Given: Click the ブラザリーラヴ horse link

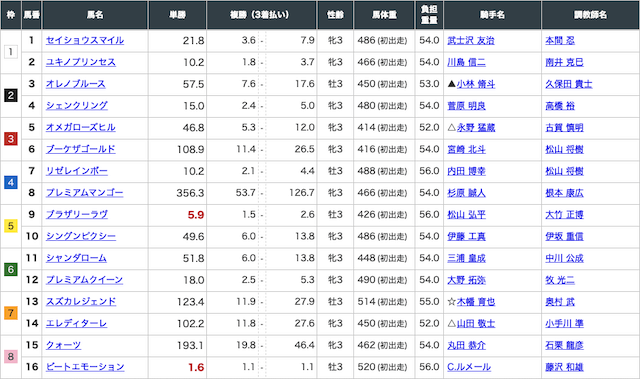Looking at the screenshot, I should (x=77, y=215).
